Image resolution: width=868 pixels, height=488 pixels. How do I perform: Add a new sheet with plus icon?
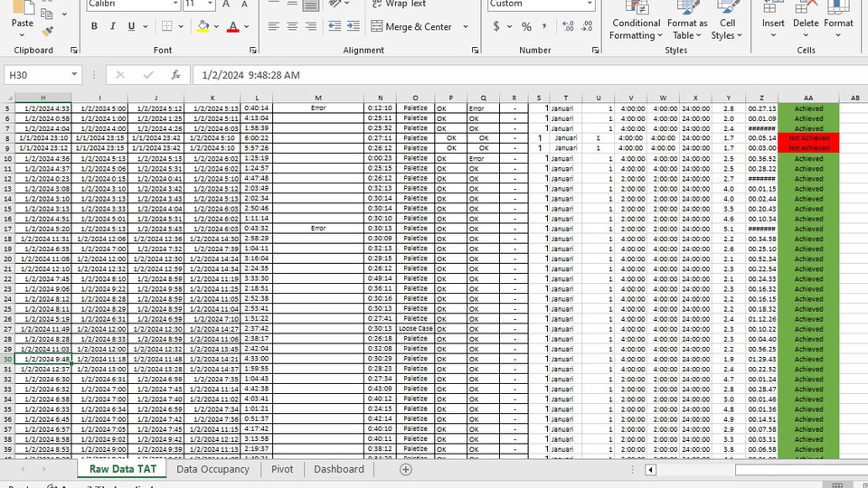406,469
